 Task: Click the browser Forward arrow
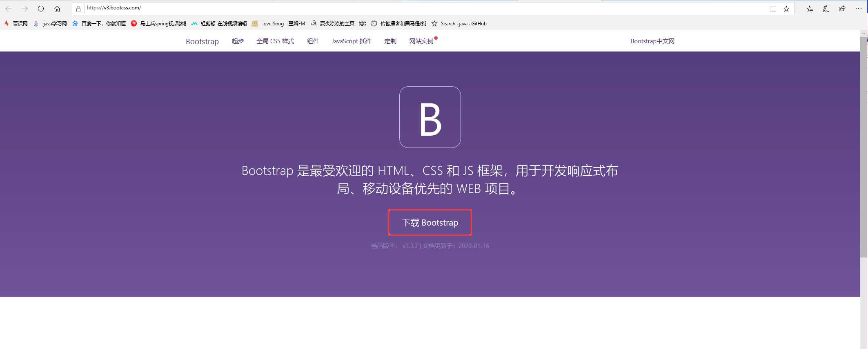pyautogui.click(x=24, y=9)
